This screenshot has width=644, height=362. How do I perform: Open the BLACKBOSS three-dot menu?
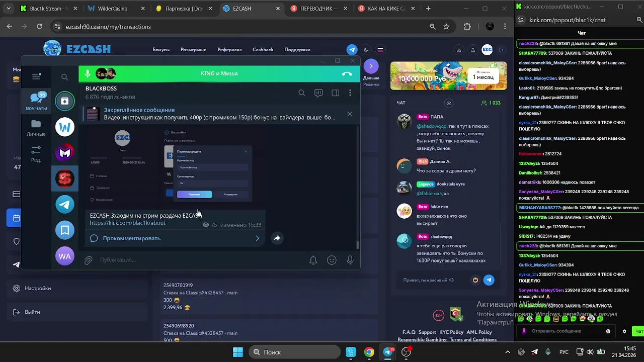point(350,93)
